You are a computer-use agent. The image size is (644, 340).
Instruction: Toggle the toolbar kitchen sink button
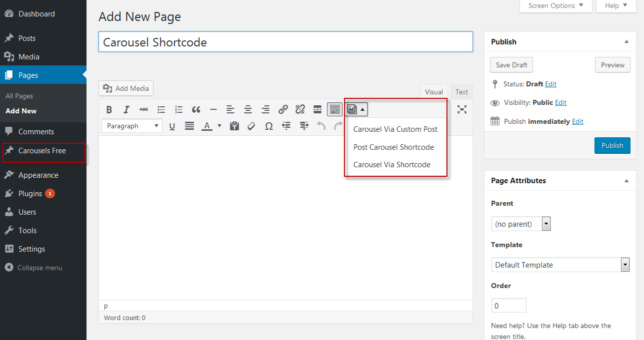click(335, 109)
